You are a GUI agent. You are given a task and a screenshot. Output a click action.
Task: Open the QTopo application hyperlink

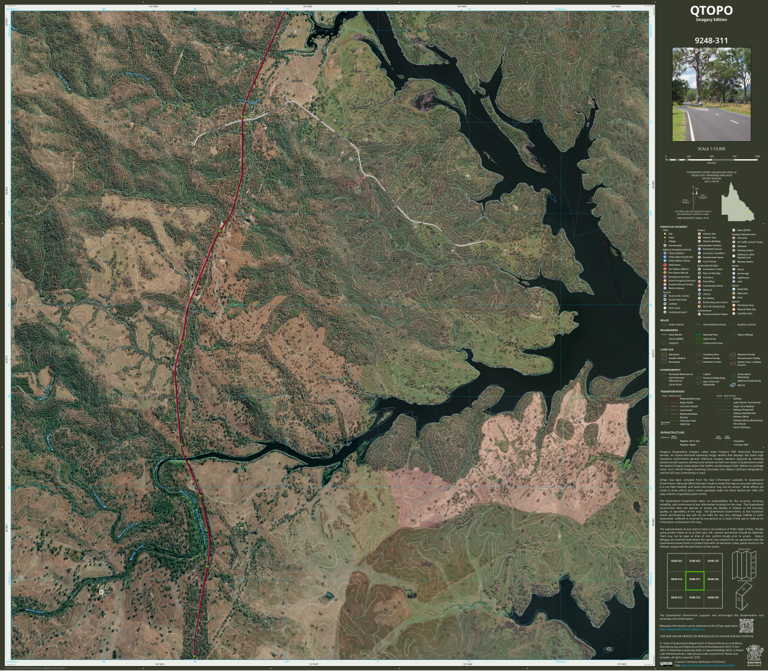[681, 629]
